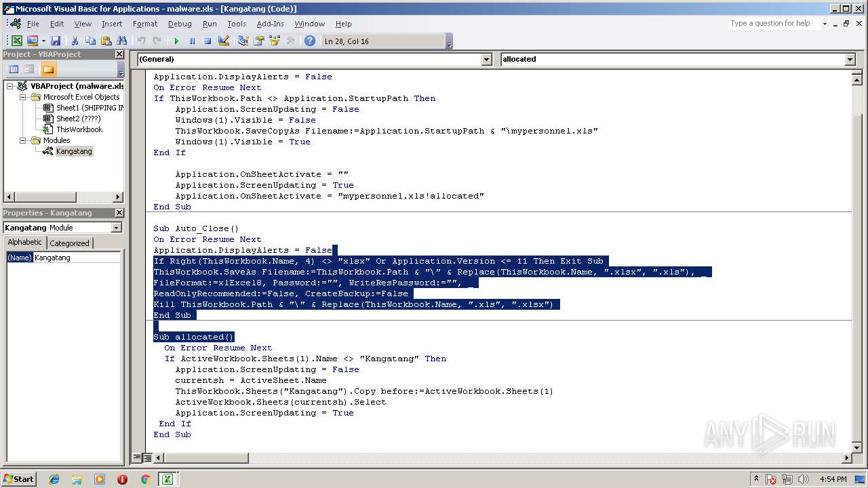Open the Tools menu
868x488 pixels.
[237, 24]
